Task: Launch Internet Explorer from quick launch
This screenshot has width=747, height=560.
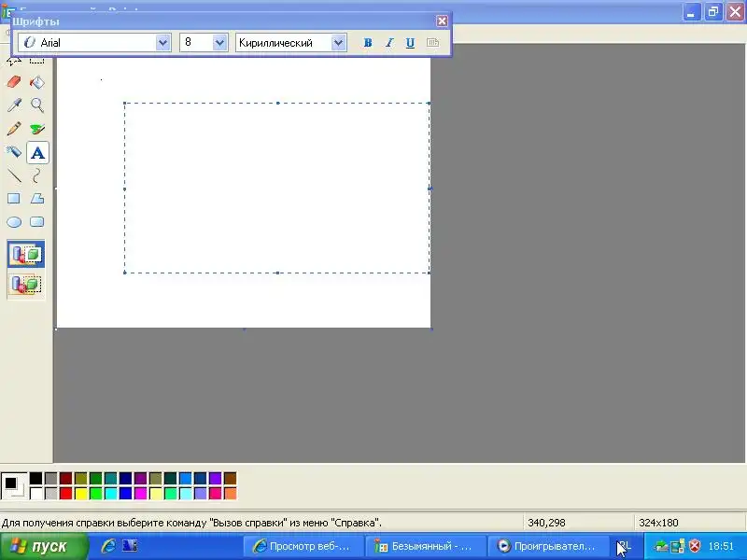Action: coord(108,546)
